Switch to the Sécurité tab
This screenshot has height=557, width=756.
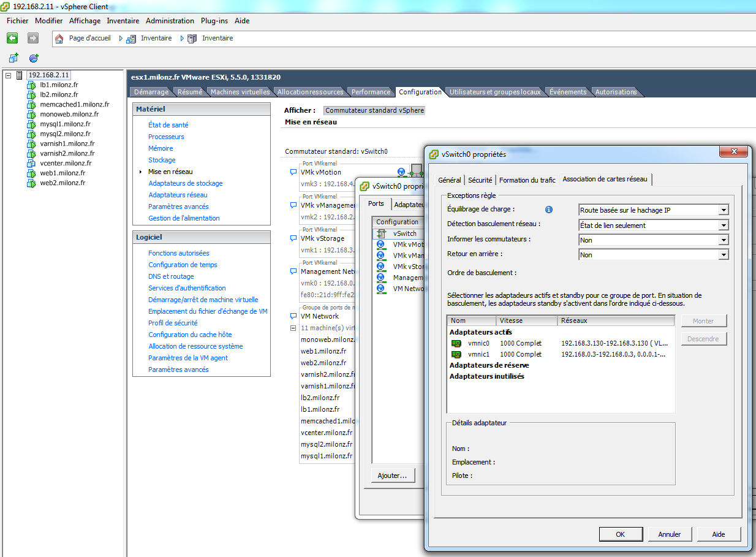pyautogui.click(x=480, y=180)
